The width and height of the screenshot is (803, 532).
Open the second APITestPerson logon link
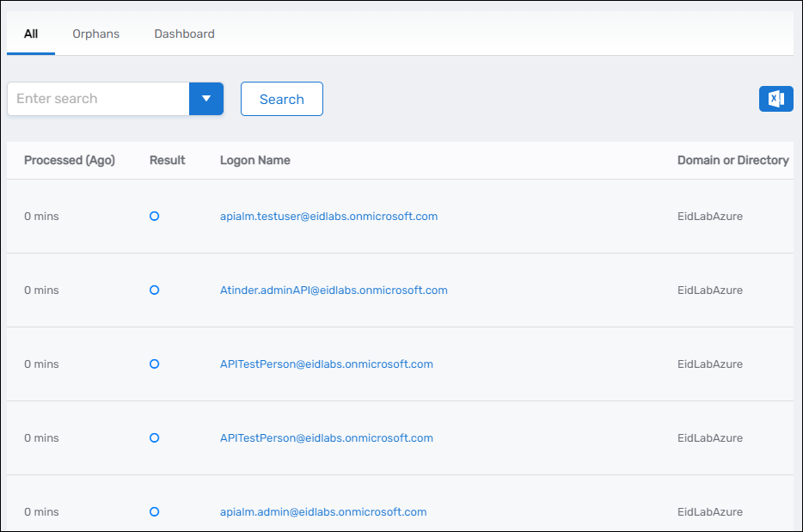[x=326, y=438]
